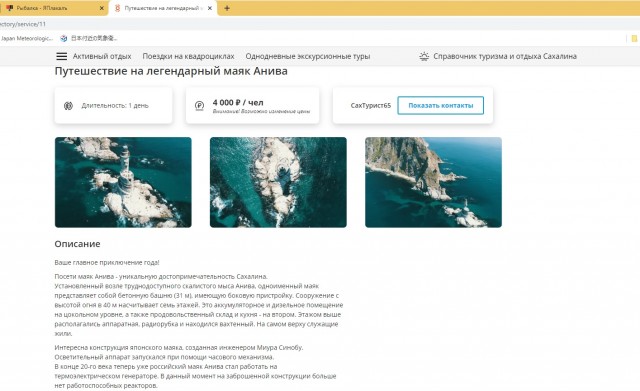This screenshot has height=391, width=640.
Task: Click the Показать контакты button
Action: click(441, 105)
